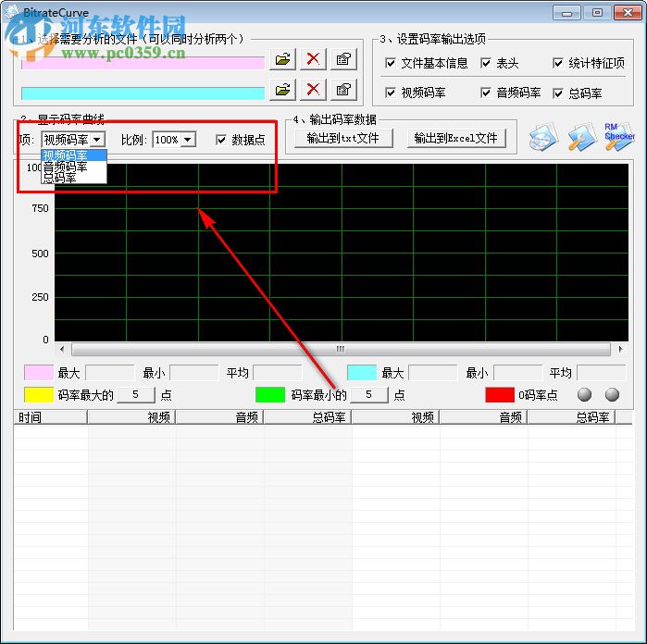Click the cyan file's 平均 value field
Image resolution: width=647 pixels, height=644 pixels.
602,373
